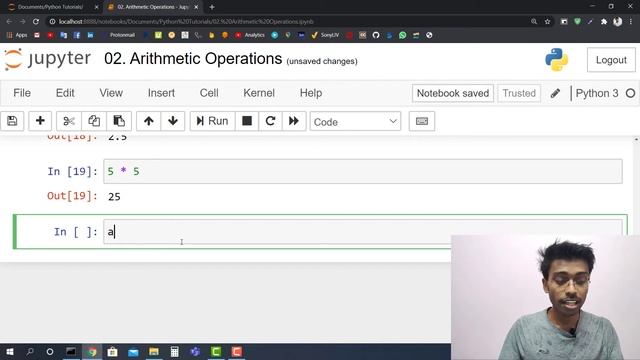Bookmark this page with star icon
Screen dimensions: 640x360
point(547,21)
